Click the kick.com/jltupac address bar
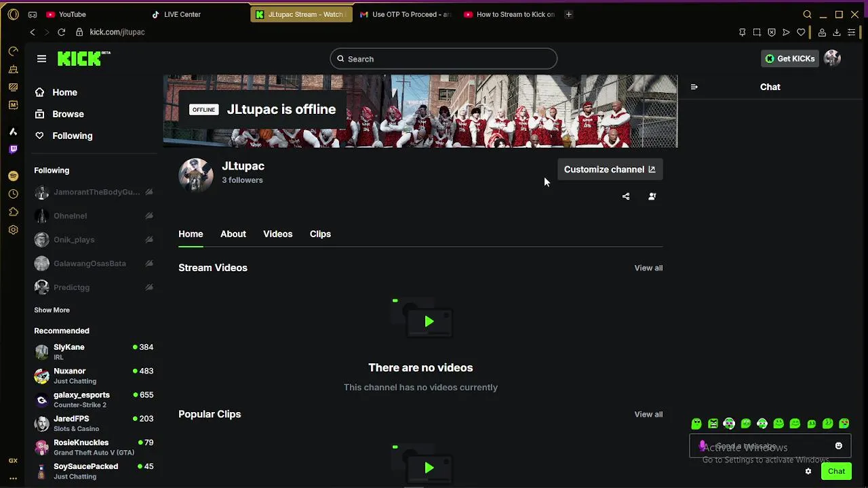 pos(117,32)
